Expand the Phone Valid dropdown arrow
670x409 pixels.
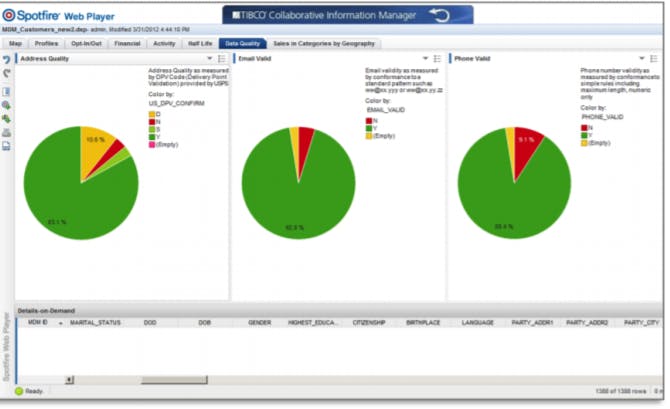click(x=642, y=59)
